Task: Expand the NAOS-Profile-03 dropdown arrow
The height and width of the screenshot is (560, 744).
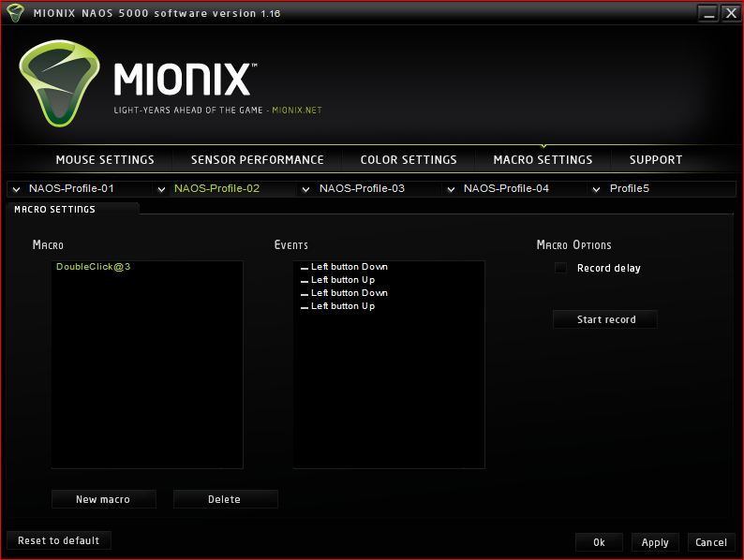Action: pyautogui.click(x=306, y=189)
